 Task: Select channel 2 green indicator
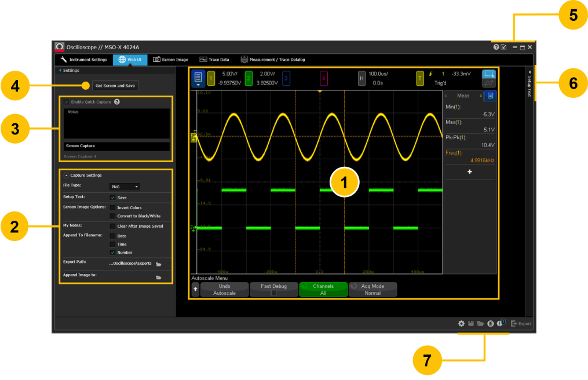249,78
